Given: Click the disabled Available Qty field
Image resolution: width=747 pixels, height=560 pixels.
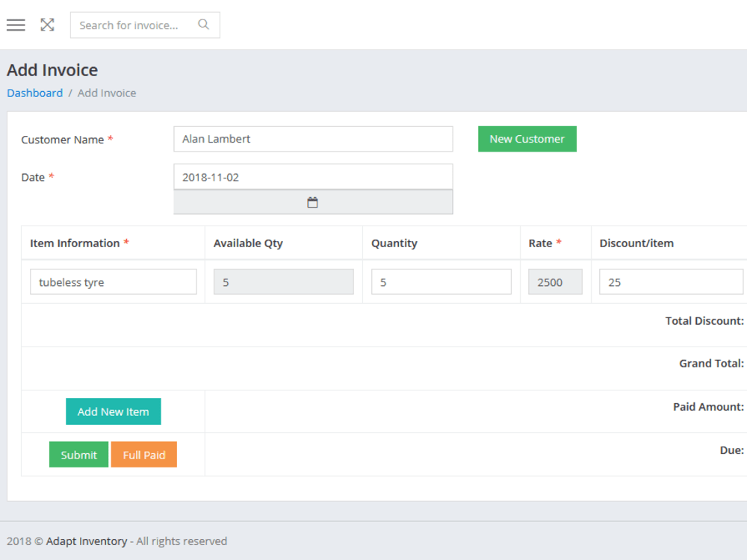Looking at the screenshot, I should tap(283, 281).
